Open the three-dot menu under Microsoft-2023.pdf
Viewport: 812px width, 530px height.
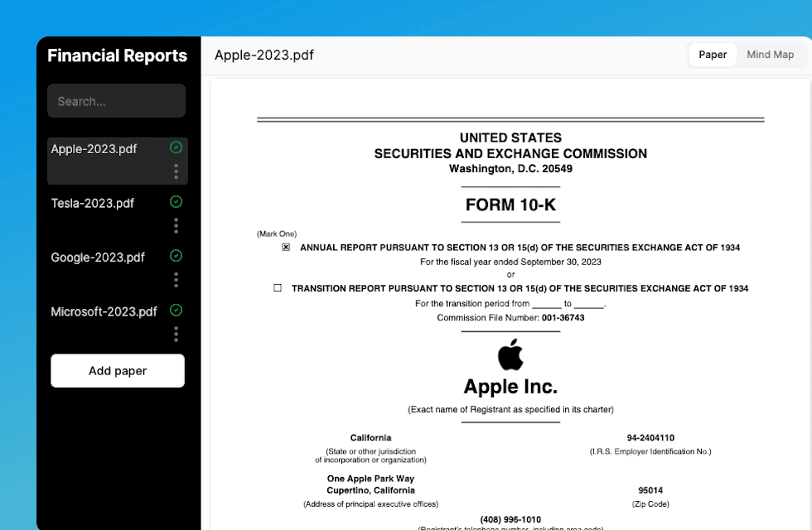[176, 334]
